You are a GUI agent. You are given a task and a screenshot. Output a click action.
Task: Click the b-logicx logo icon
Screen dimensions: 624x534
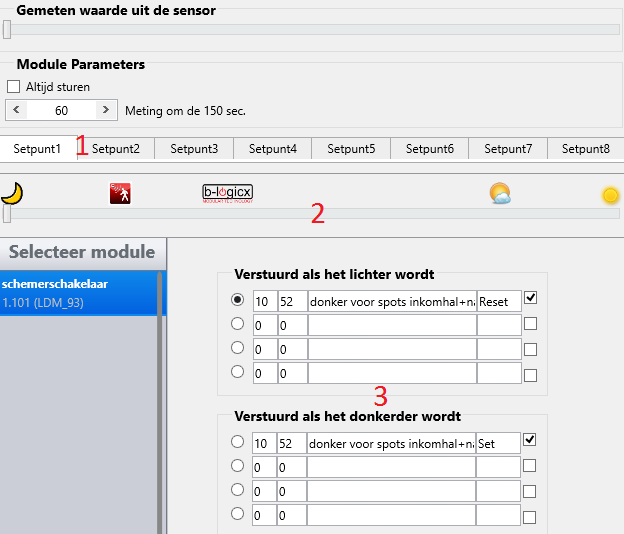click(227, 193)
